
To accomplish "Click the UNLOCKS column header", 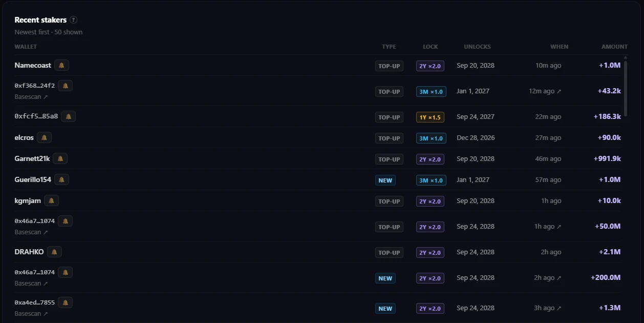I will pyautogui.click(x=478, y=47).
